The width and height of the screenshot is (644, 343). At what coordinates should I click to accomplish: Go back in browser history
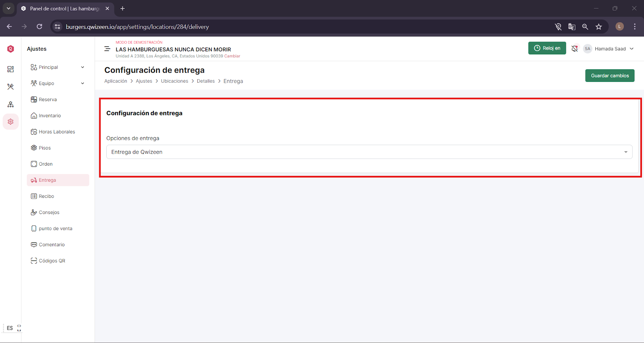pyautogui.click(x=9, y=27)
